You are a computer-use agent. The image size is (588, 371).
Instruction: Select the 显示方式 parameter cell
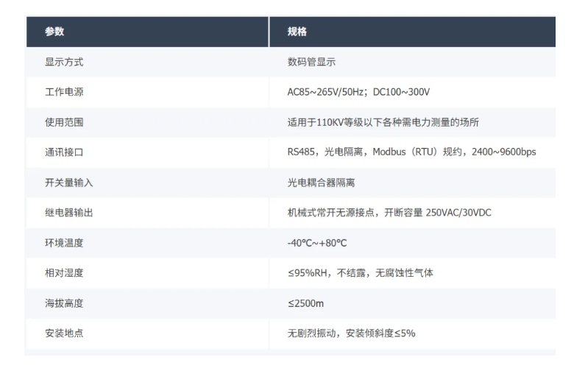(63, 63)
